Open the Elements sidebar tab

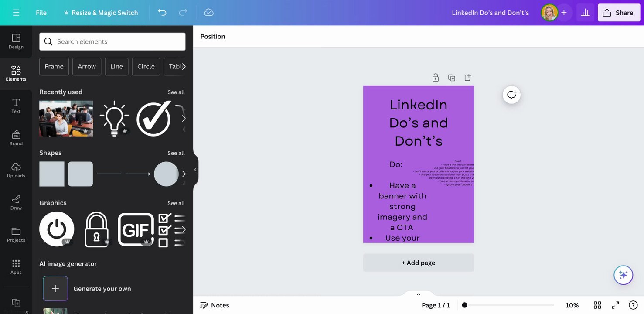[x=16, y=74]
